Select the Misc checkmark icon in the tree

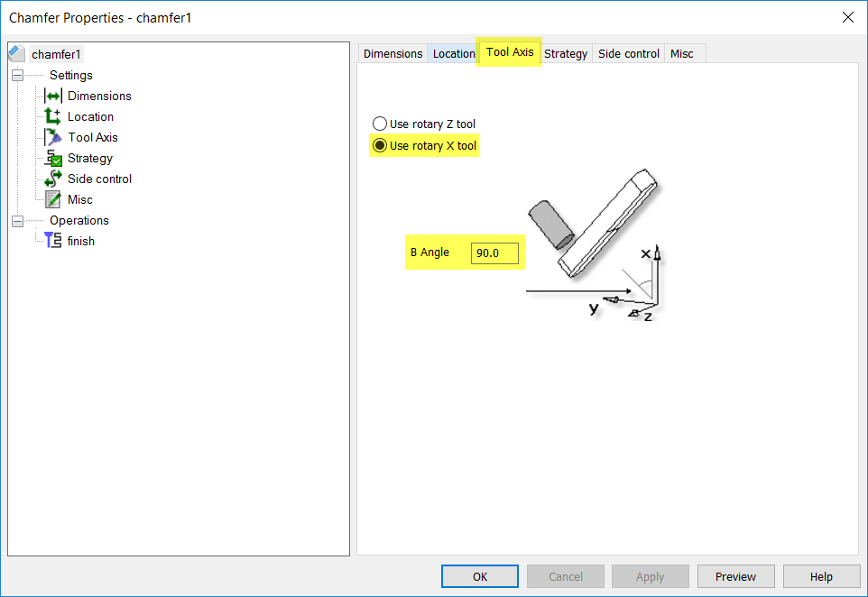[x=51, y=199]
